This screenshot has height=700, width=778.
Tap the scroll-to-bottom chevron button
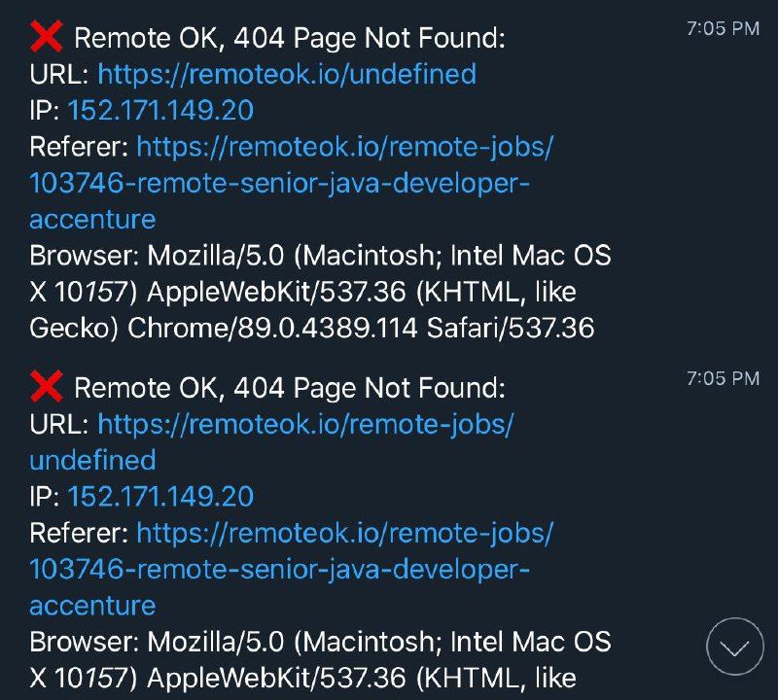734,646
